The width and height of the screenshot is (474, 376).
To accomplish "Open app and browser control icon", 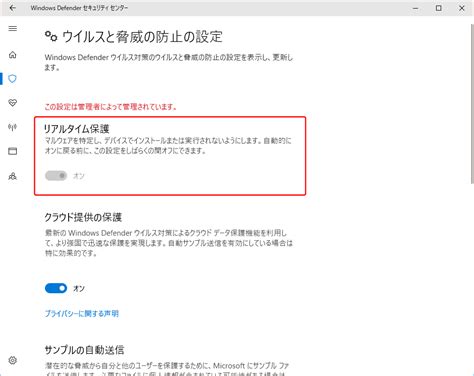I will 13,151.
